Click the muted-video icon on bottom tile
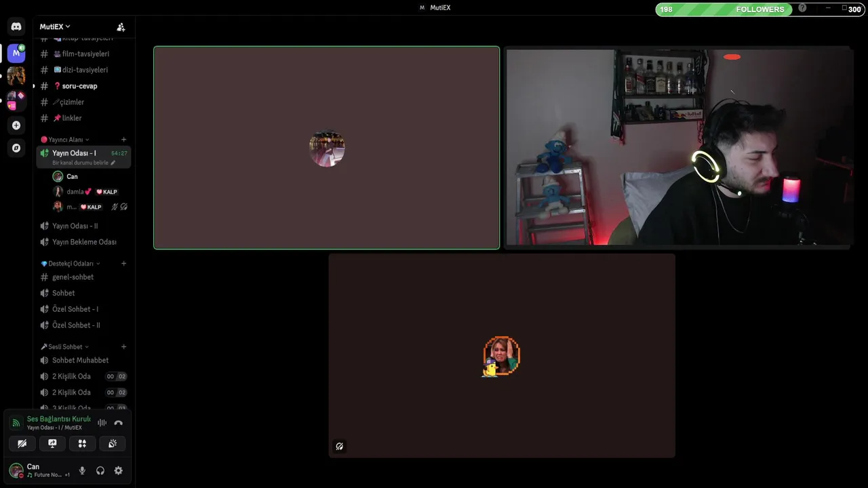The width and height of the screenshot is (868, 488). (340, 446)
